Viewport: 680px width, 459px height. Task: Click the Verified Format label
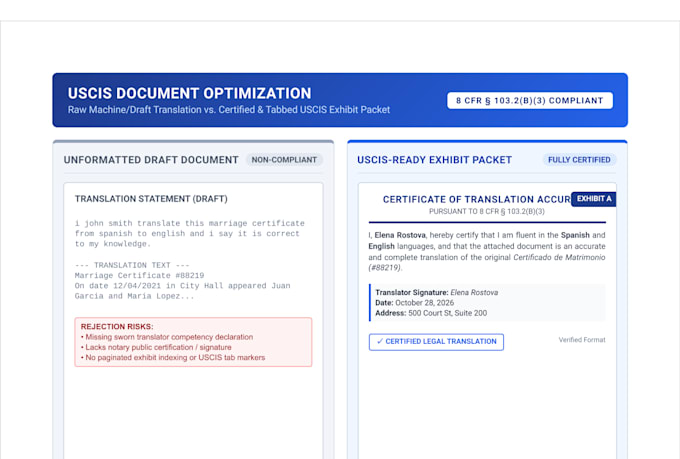582,340
